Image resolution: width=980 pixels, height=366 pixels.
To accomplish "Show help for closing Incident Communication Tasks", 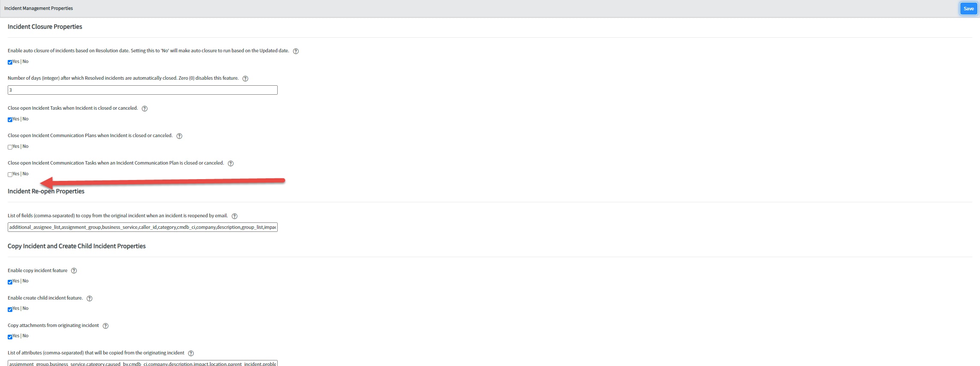I will pos(231,163).
